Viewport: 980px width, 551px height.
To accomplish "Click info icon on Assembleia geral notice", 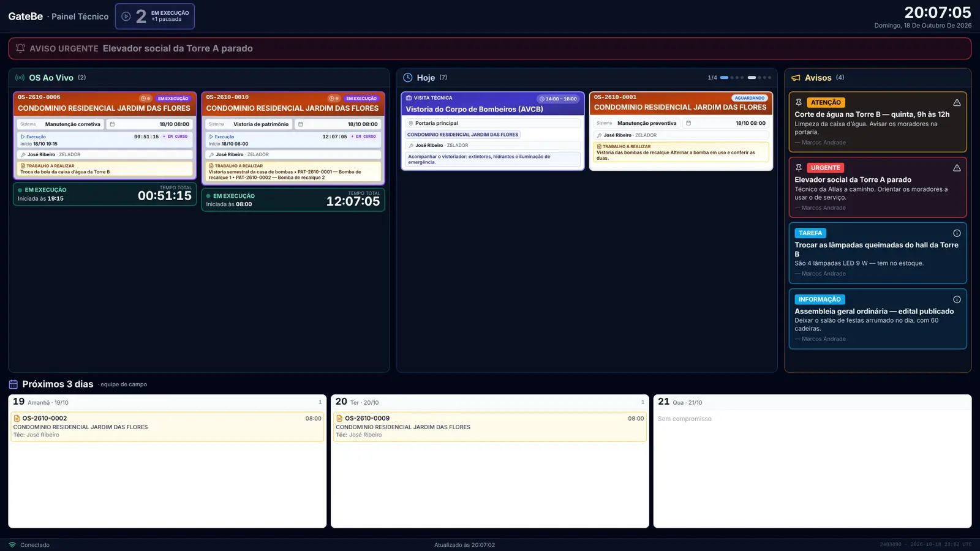I will tap(957, 299).
